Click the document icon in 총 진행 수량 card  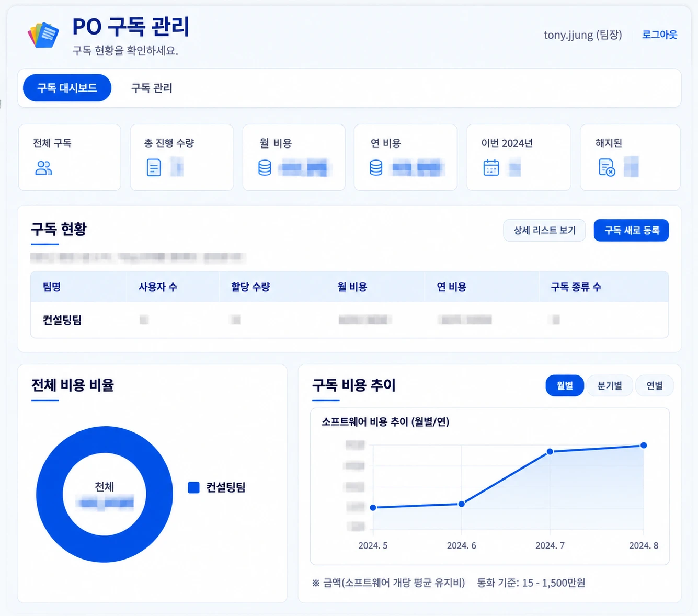[x=154, y=168]
